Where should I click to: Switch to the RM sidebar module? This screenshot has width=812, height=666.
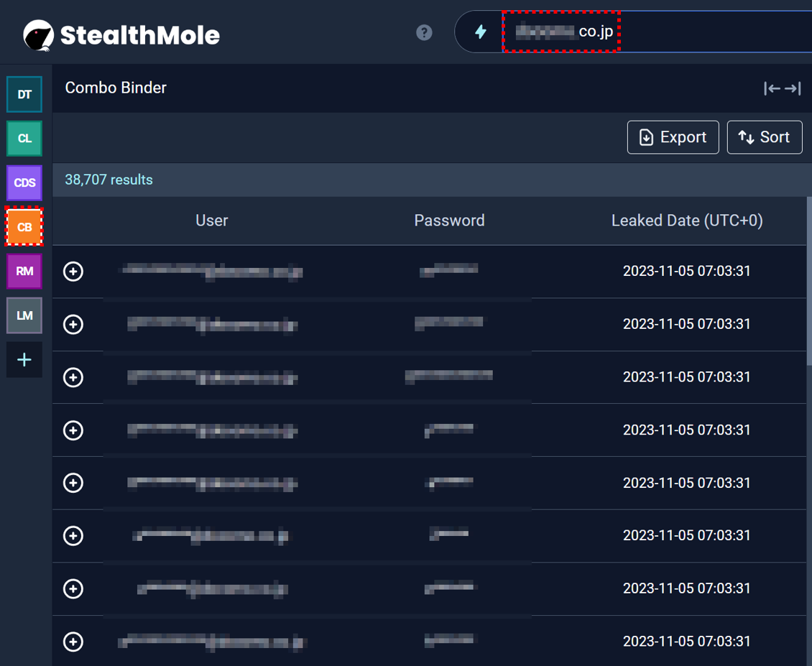pos(24,272)
